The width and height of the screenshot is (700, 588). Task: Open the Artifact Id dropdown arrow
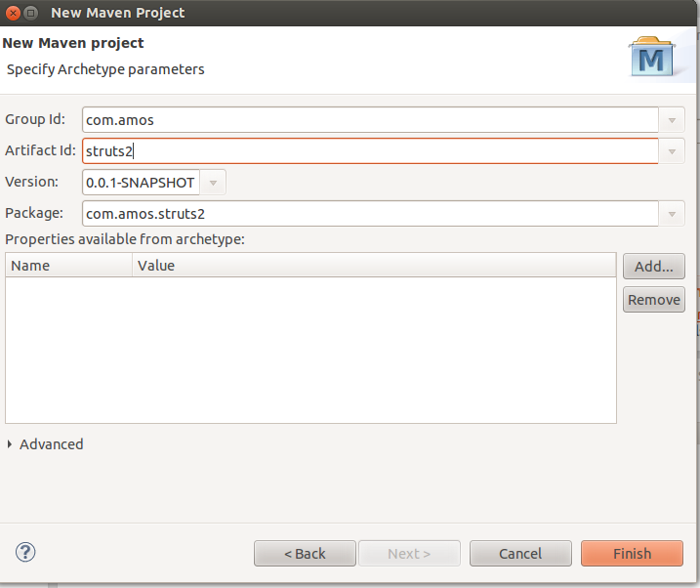click(672, 151)
